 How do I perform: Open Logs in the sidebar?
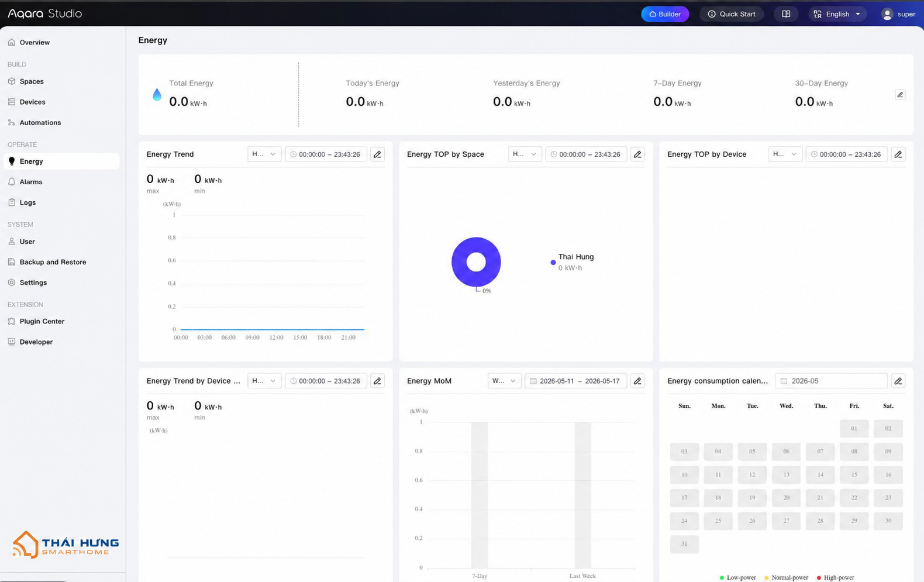point(61,202)
